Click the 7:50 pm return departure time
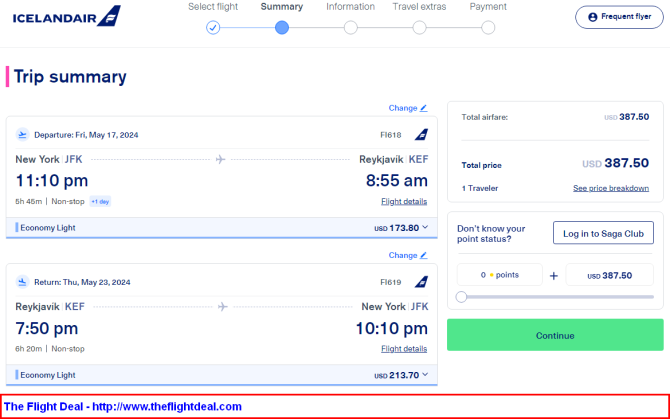 (x=47, y=328)
